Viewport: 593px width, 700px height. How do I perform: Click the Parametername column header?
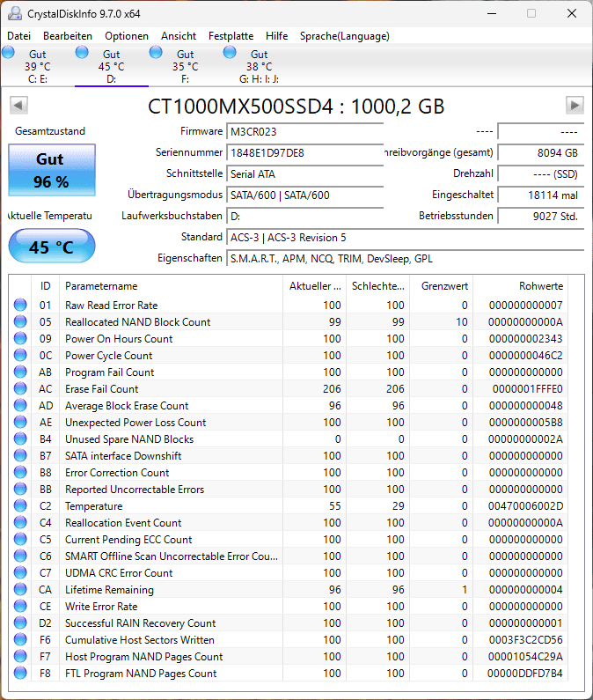171,286
